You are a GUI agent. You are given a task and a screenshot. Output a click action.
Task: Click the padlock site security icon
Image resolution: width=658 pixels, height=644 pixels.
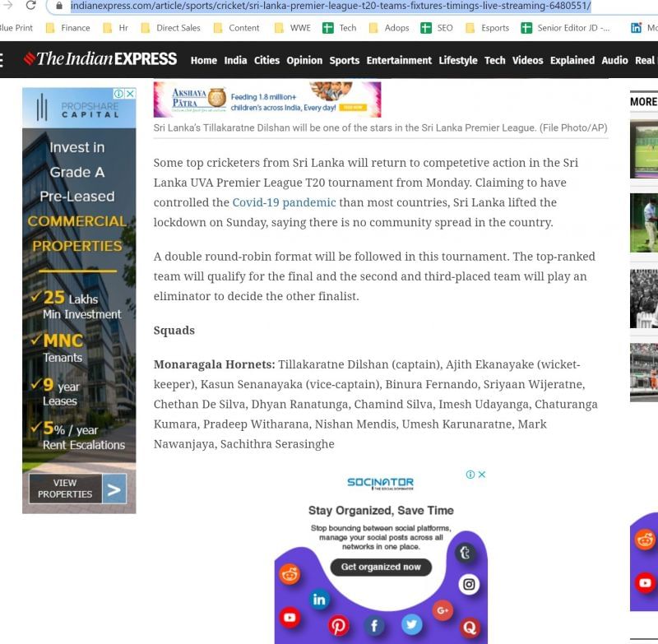pyautogui.click(x=59, y=7)
